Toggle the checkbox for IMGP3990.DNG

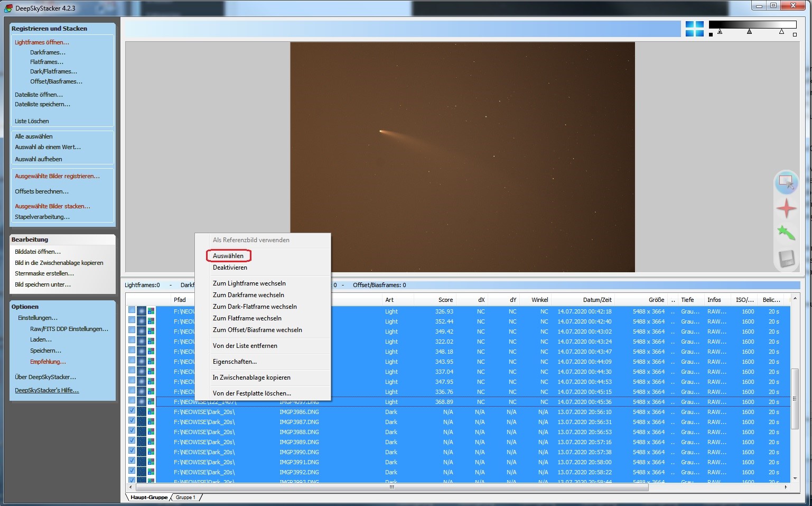132,452
